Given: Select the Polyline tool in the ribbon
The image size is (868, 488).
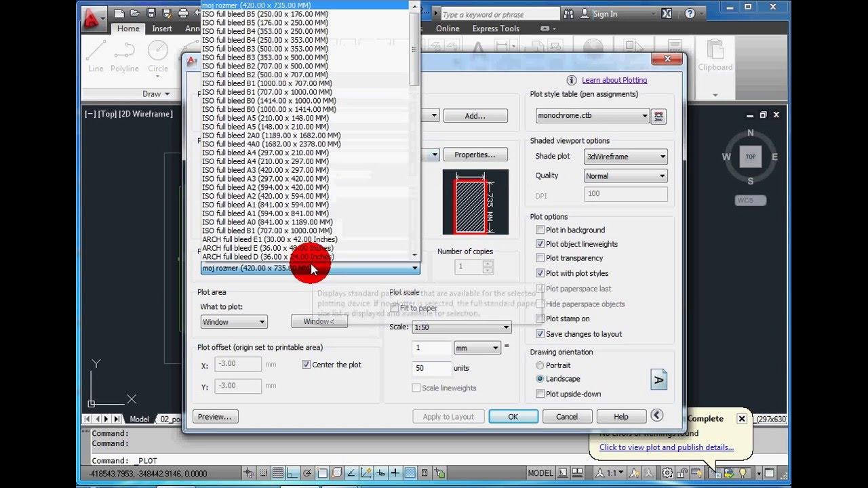Looking at the screenshot, I should (125, 56).
